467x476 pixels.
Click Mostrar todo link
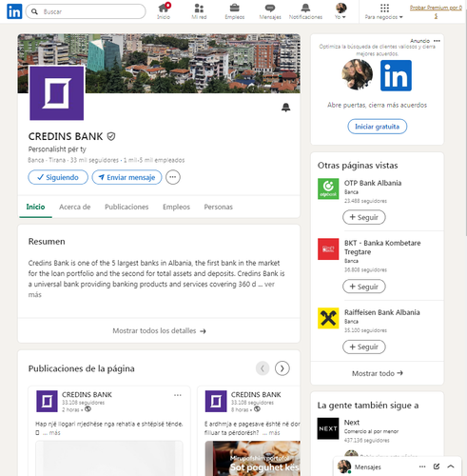pyautogui.click(x=378, y=373)
